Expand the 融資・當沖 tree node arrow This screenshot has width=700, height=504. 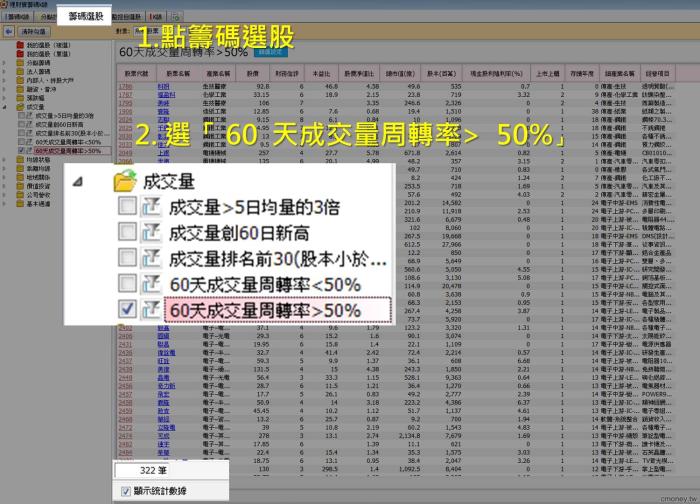[4, 89]
